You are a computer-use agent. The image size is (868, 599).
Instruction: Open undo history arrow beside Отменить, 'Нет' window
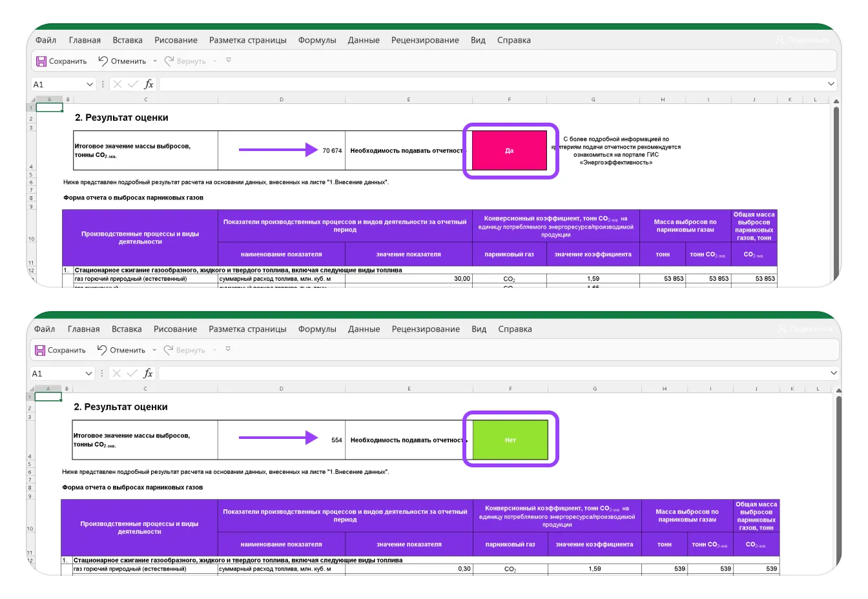click(x=154, y=350)
